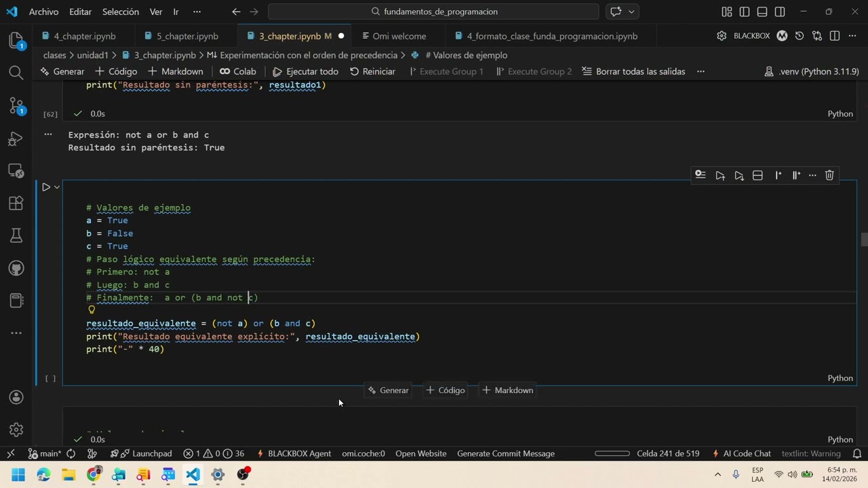Open the Editar menu

pyautogui.click(x=80, y=12)
